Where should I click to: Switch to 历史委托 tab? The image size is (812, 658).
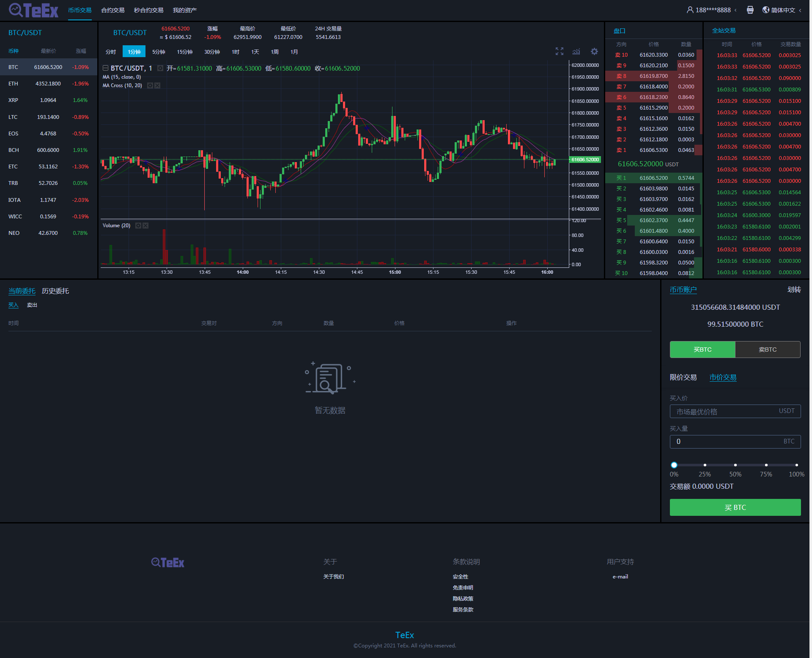click(x=55, y=291)
